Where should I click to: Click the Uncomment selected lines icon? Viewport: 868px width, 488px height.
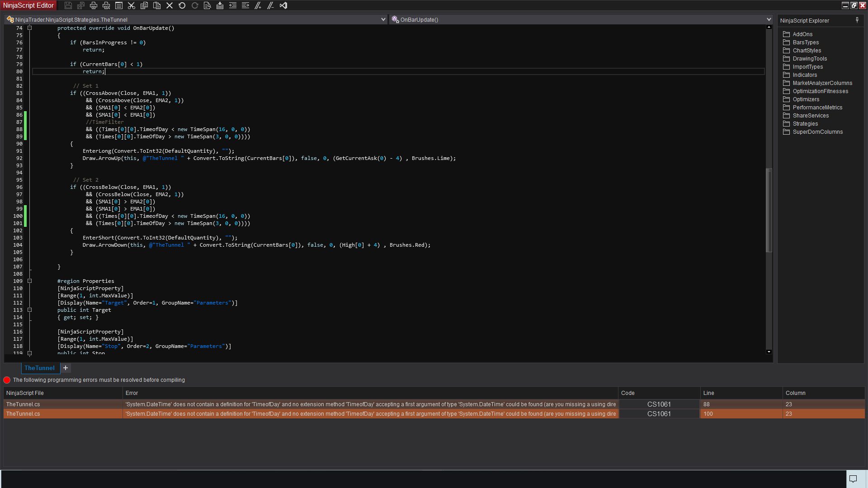point(271,5)
